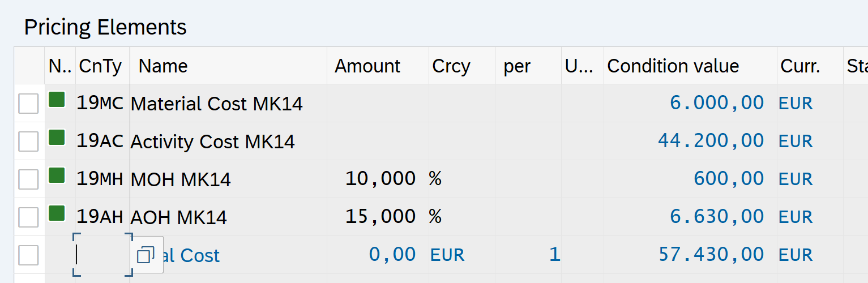Image resolution: width=868 pixels, height=283 pixels.
Task: Select the Material Cost MK14 row checkbox
Action: [x=29, y=104]
